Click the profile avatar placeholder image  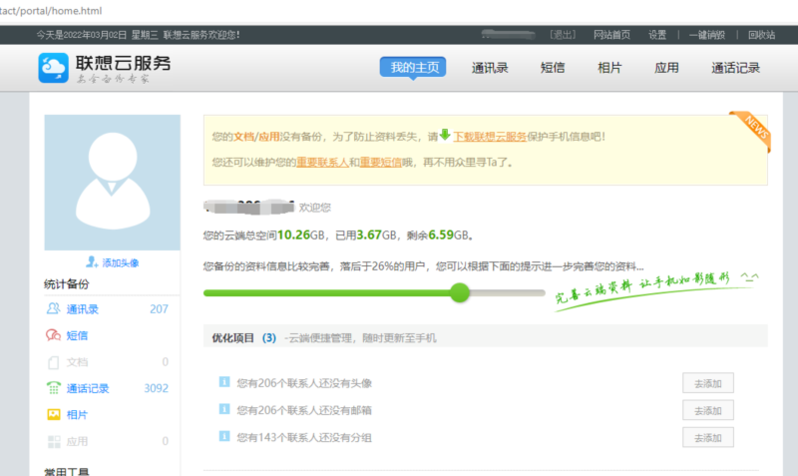112,182
